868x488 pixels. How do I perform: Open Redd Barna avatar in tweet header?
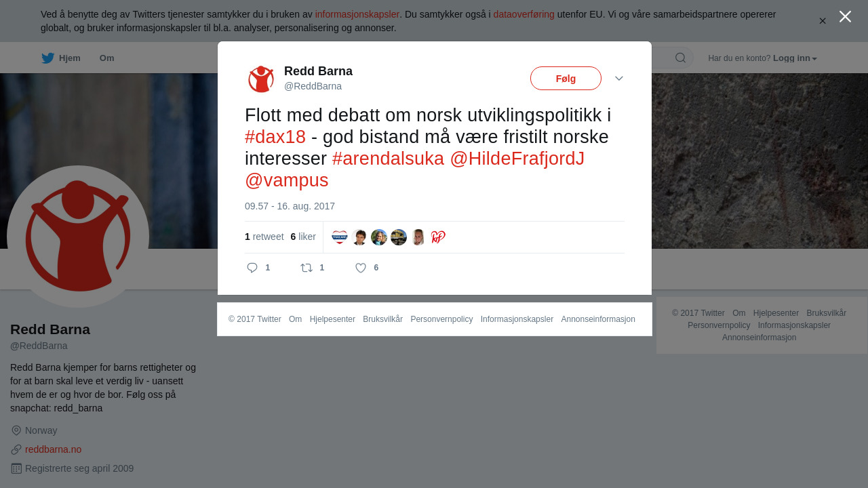(x=261, y=79)
